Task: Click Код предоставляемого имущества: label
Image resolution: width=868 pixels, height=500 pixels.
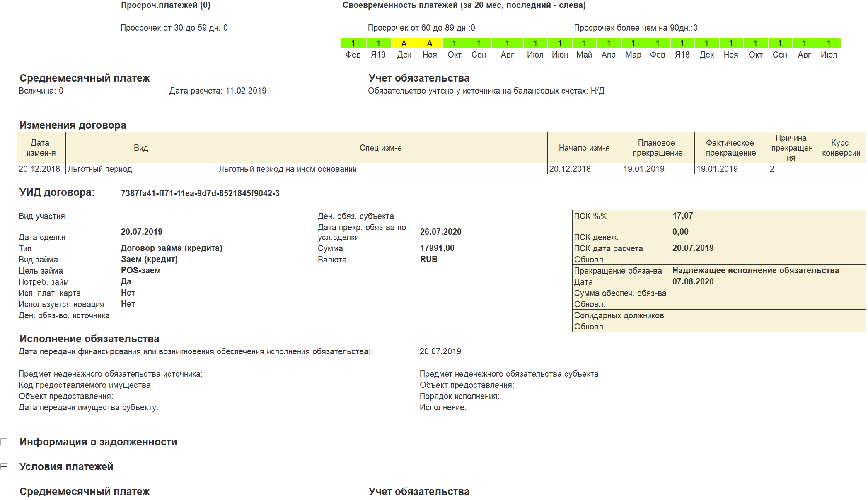Action: click(86, 385)
